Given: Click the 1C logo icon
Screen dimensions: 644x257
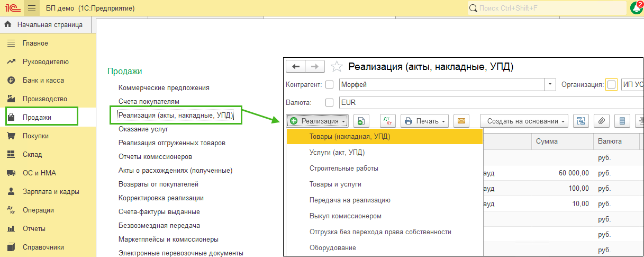Looking at the screenshot, I should pyautogui.click(x=12, y=8).
